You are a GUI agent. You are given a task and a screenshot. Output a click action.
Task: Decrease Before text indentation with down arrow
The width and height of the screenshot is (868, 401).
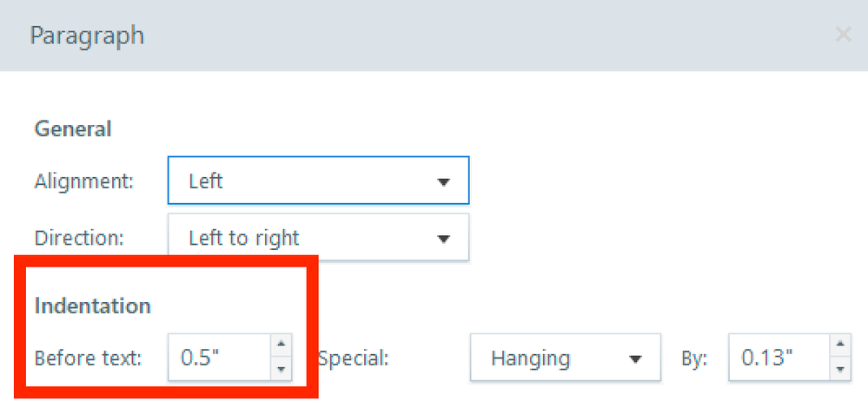pos(281,370)
